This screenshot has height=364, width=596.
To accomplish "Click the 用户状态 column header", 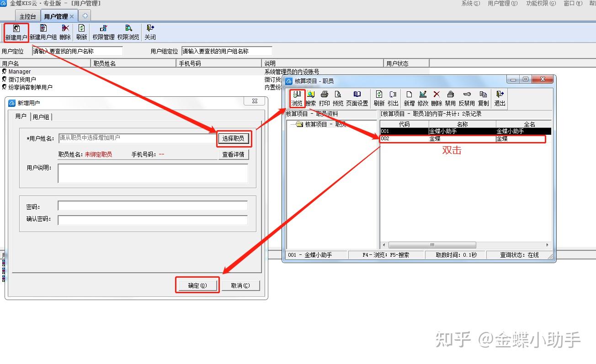I will pyautogui.click(x=407, y=63).
